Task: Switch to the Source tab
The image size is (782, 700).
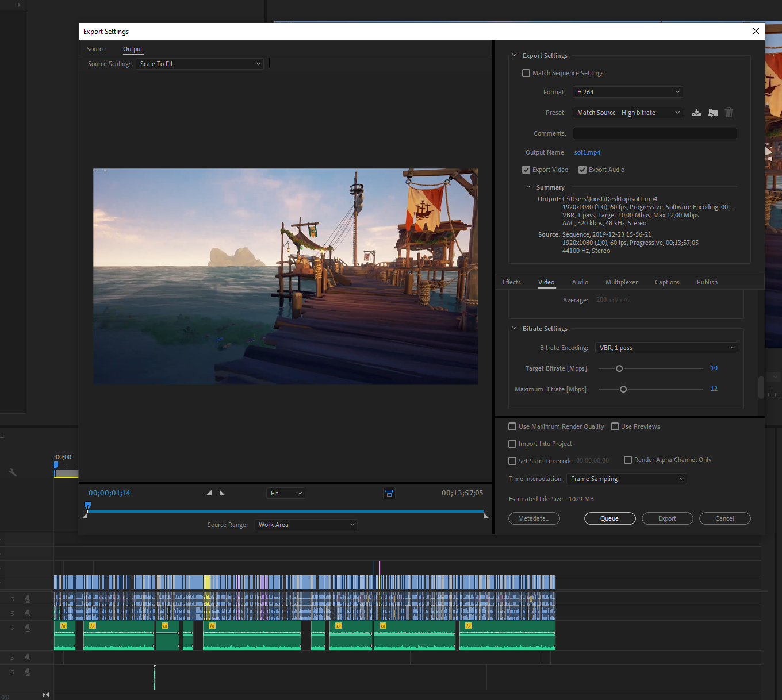Action: [96, 49]
